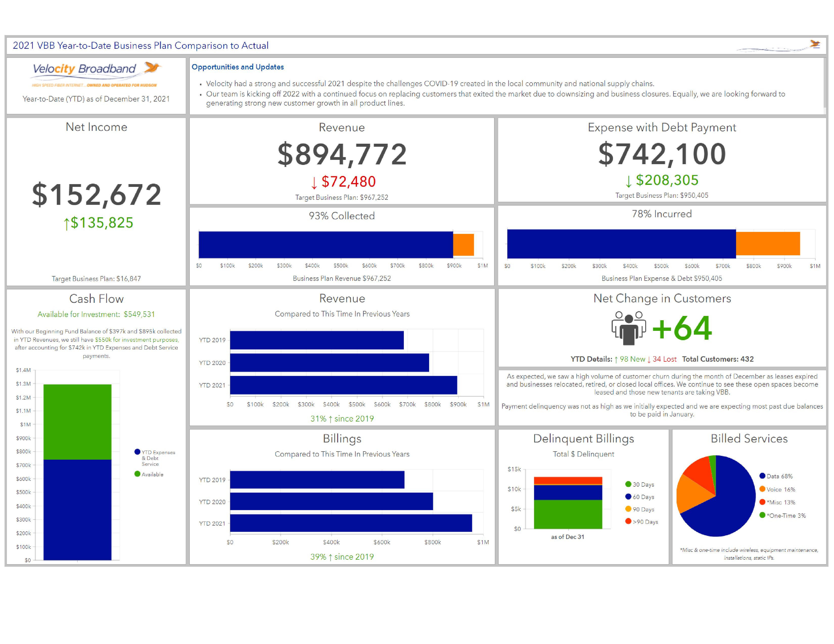Select the Voice 16% legend dot

(762, 489)
